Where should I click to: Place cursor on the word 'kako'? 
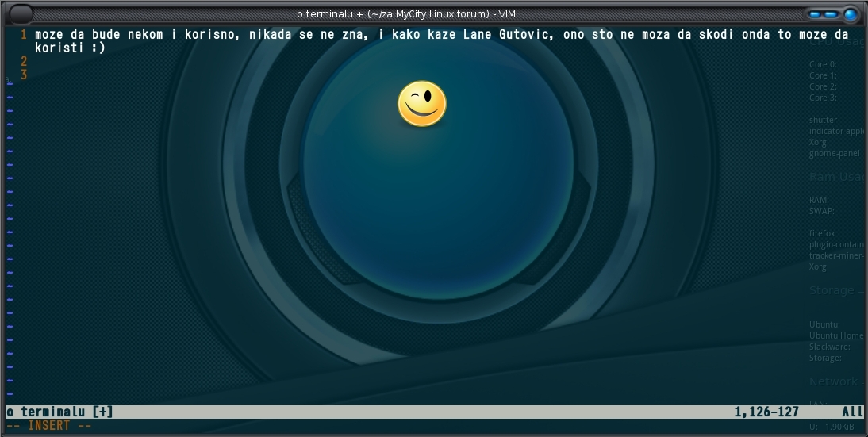[x=405, y=34]
